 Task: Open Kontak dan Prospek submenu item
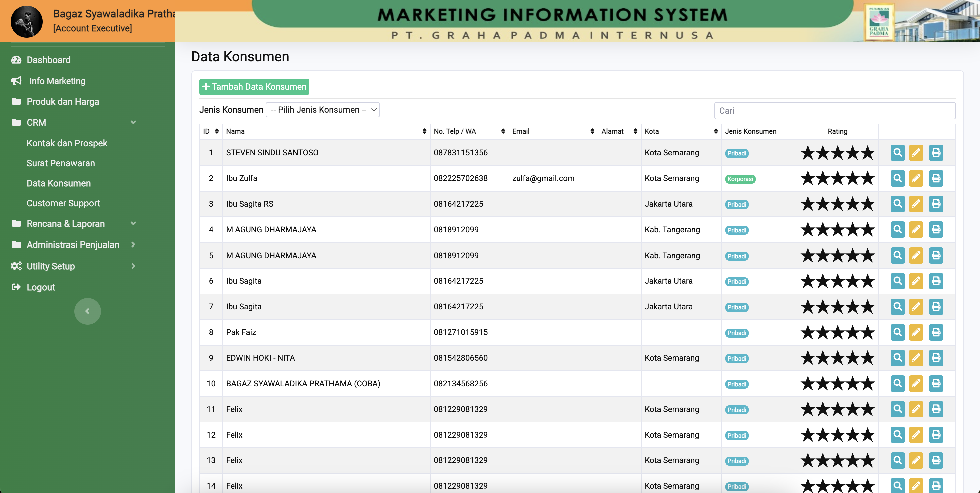(x=67, y=143)
